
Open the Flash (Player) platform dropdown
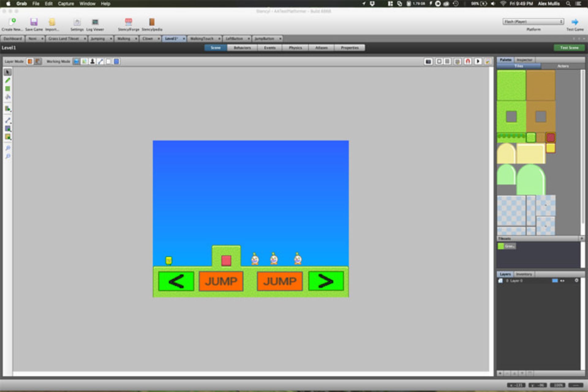point(533,21)
